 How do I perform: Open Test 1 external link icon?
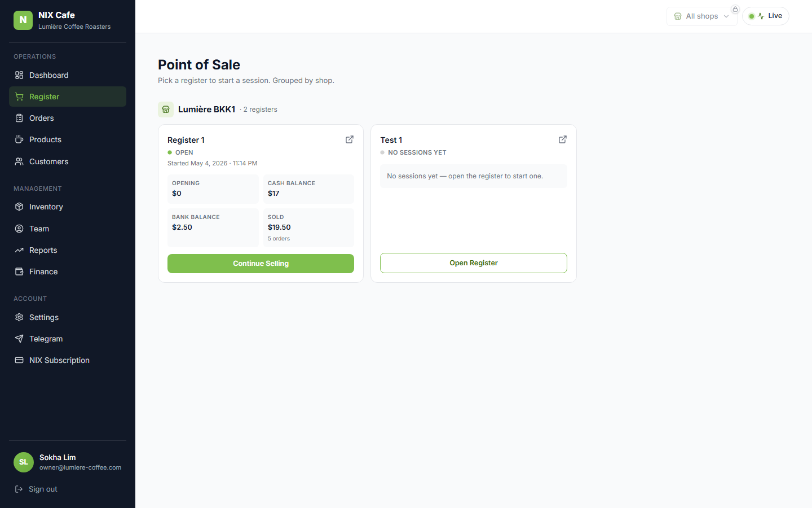tap(563, 139)
